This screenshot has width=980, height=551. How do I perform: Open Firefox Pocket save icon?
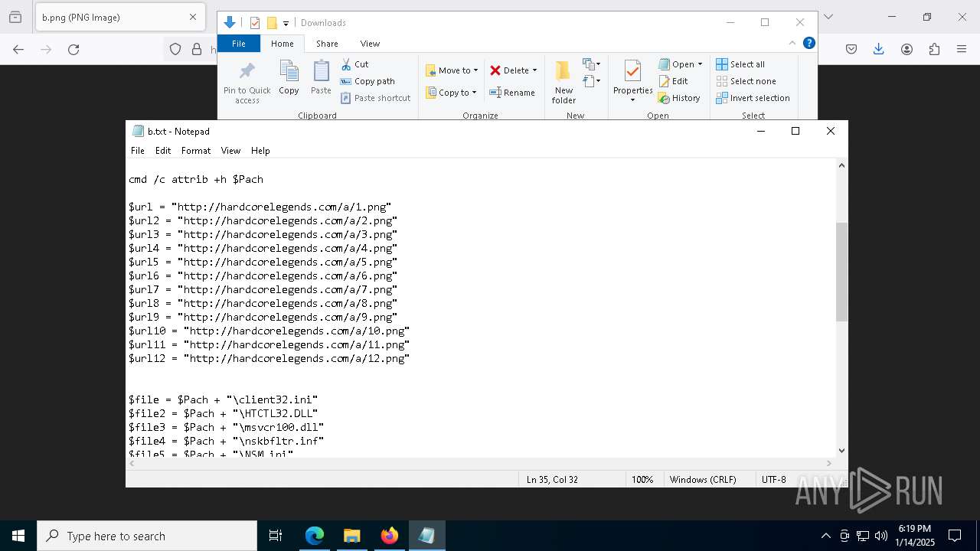(x=851, y=49)
